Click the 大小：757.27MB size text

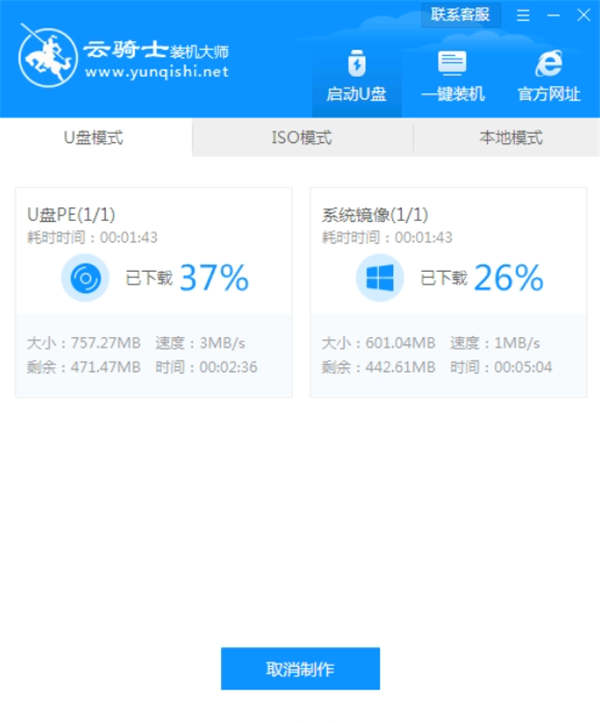83,343
